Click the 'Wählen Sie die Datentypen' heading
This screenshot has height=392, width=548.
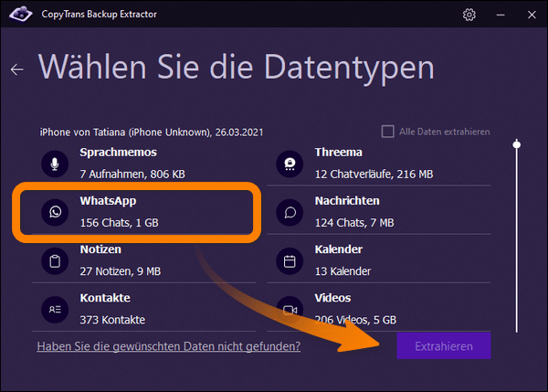pyautogui.click(x=237, y=68)
